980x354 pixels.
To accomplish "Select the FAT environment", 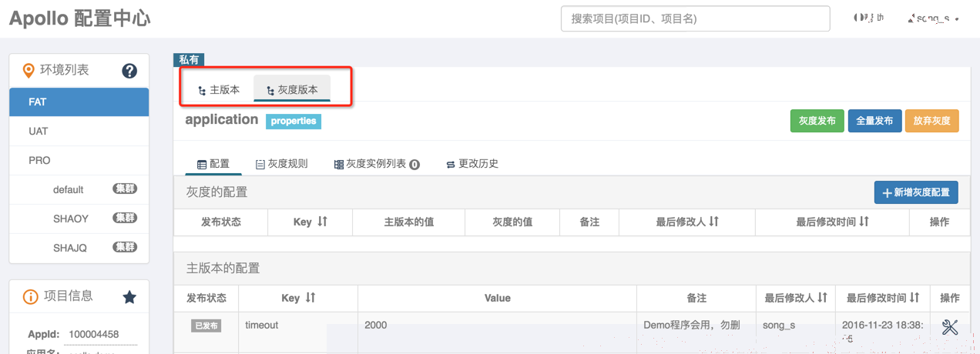I will click(79, 102).
